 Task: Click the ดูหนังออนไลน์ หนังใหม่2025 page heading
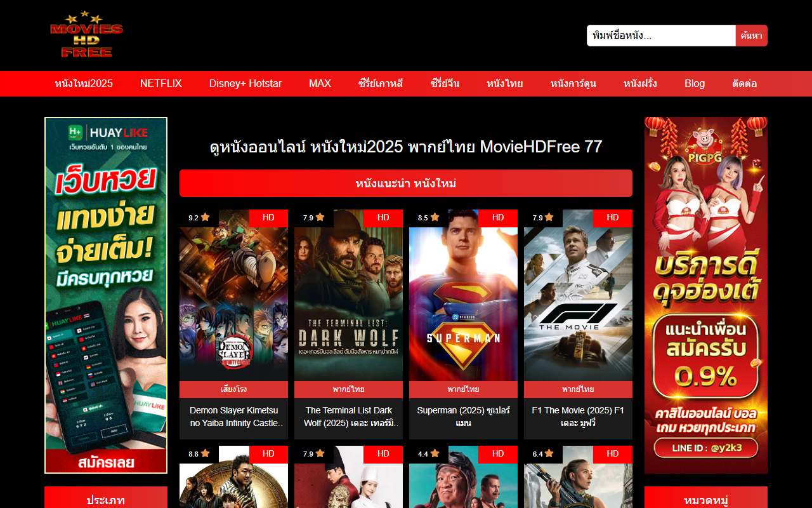click(406, 147)
